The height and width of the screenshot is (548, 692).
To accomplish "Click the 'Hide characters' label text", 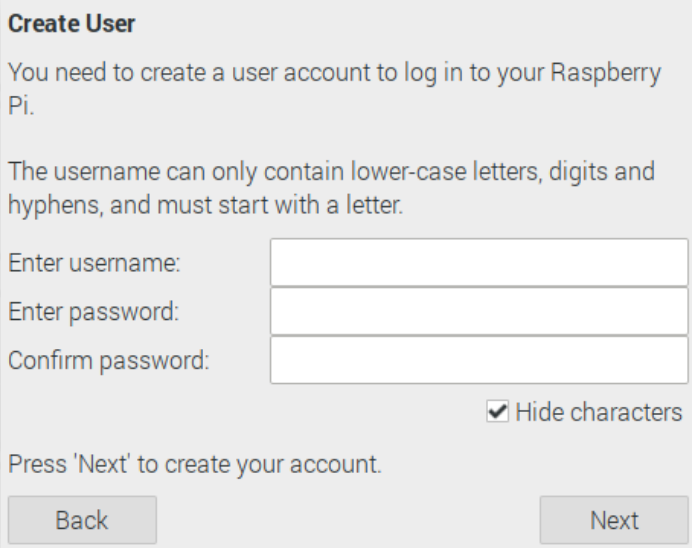I will (599, 412).
